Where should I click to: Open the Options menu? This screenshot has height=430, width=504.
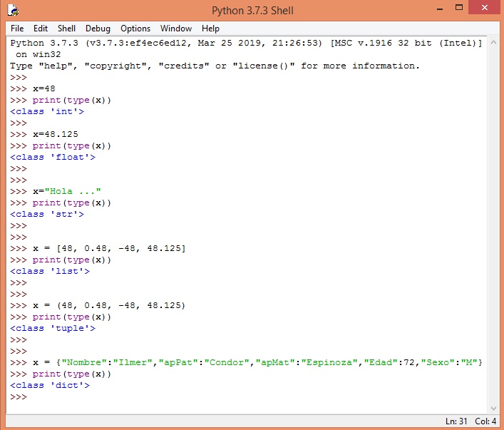[135, 29]
